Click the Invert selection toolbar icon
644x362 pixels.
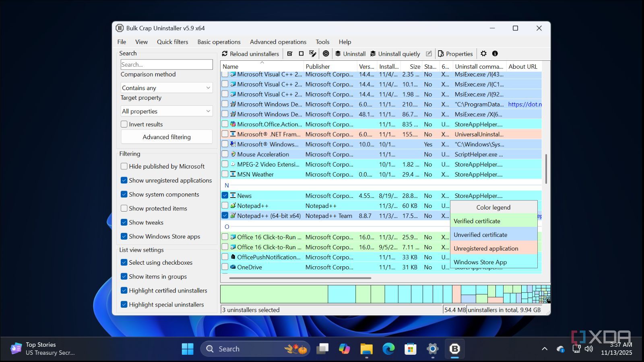(x=313, y=53)
